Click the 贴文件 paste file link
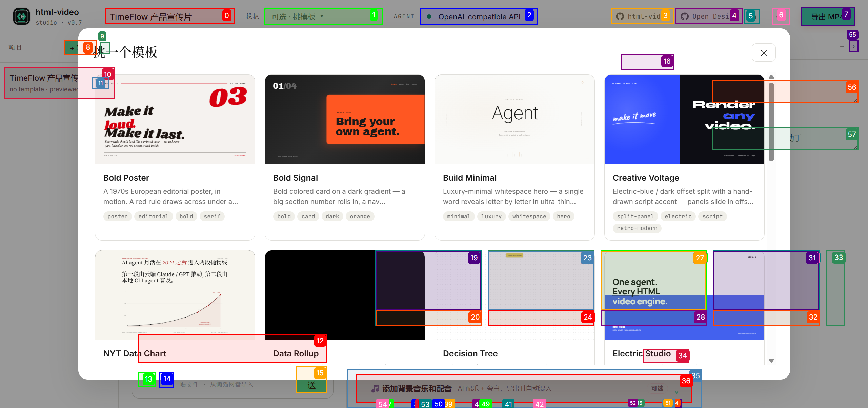This screenshot has width=868, height=408. pyautogui.click(x=189, y=385)
